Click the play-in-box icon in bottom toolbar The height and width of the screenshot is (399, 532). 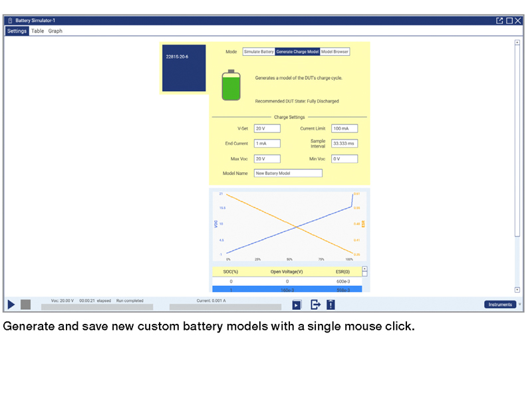click(297, 305)
